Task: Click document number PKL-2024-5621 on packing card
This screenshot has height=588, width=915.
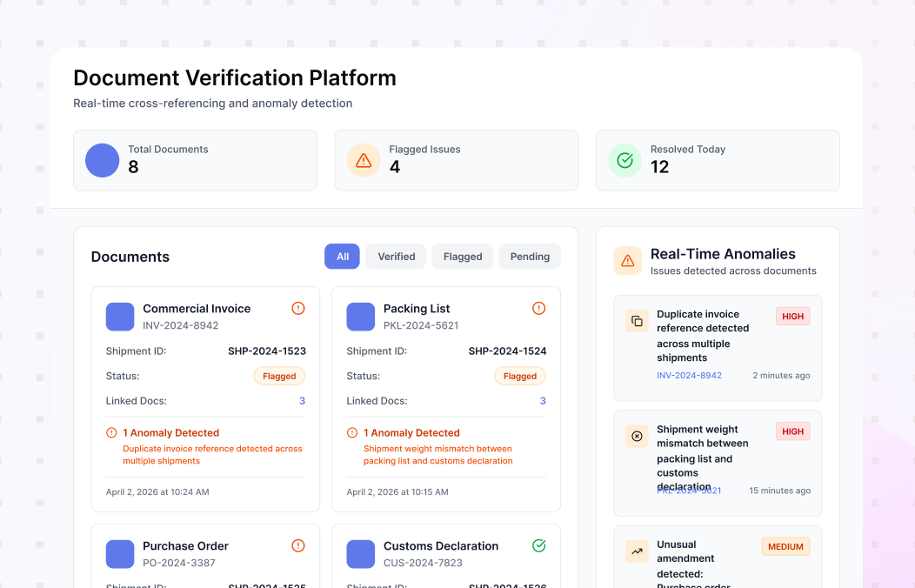Action: click(x=421, y=325)
